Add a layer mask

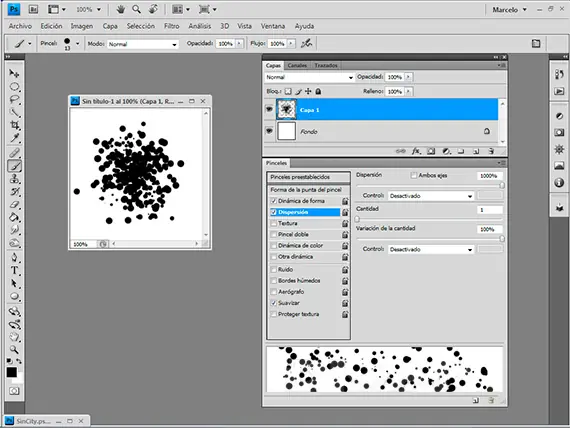[431, 151]
